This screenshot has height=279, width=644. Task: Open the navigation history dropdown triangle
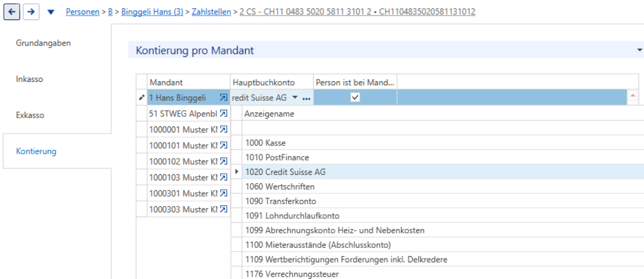click(x=51, y=12)
